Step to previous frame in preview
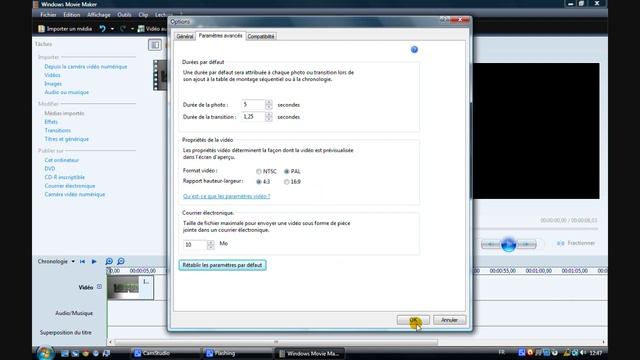Viewport: 640px width, 360px height. (491, 244)
